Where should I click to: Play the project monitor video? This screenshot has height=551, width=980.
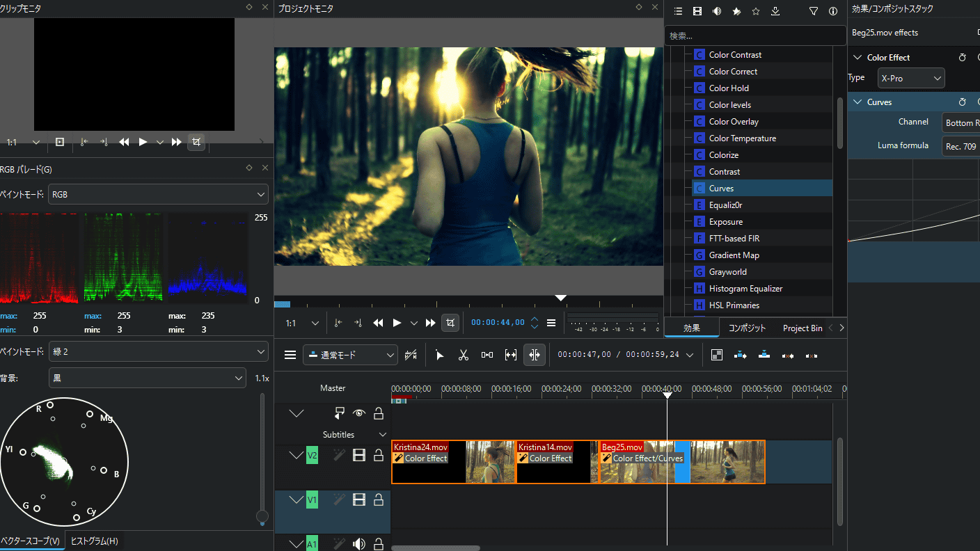397,323
